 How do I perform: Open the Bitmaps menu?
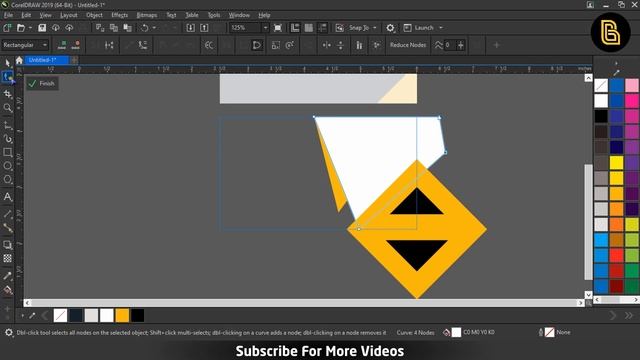(147, 15)
